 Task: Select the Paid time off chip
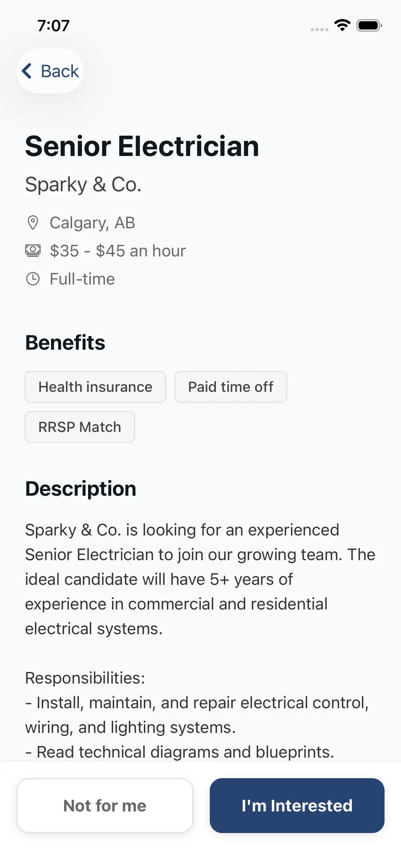[x=231, y=387]
